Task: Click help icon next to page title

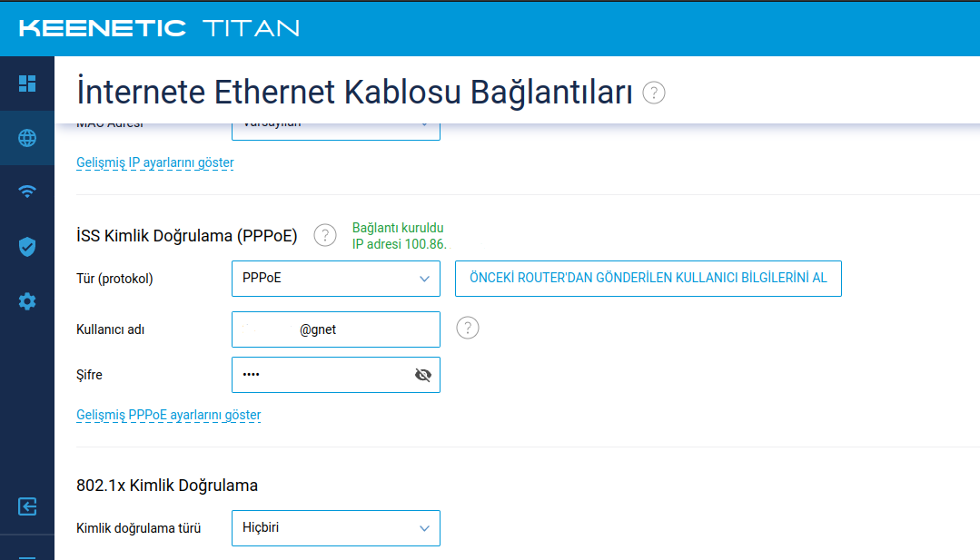Action: tap(654, 93)
